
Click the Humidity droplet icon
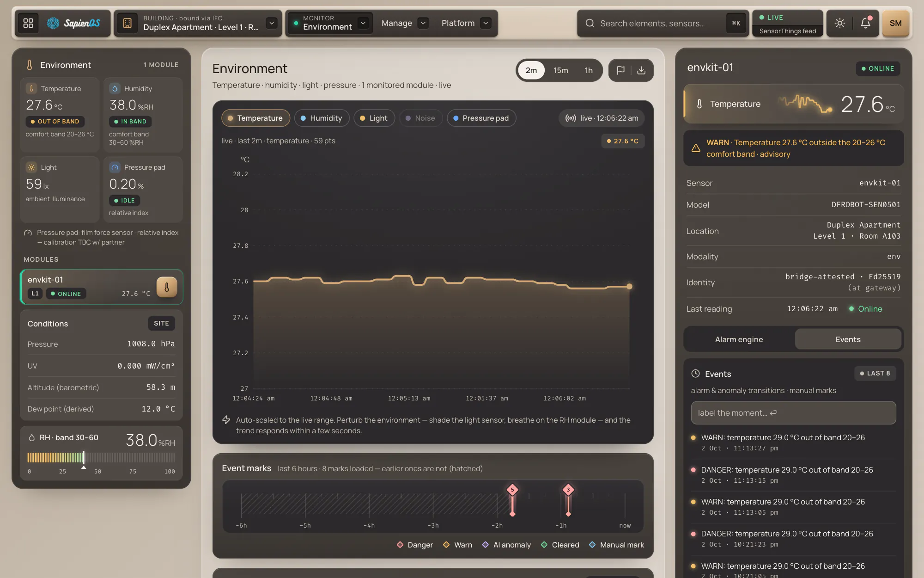coord(115,88)
